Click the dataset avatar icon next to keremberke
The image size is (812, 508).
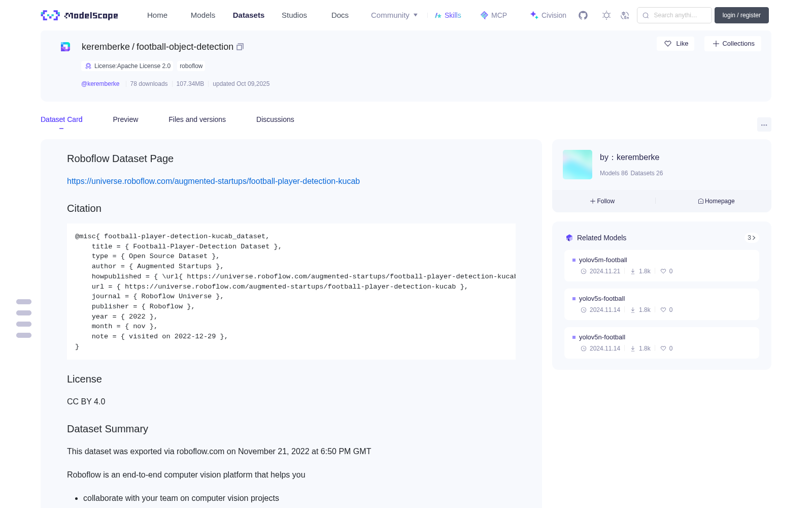click(65, 47)
